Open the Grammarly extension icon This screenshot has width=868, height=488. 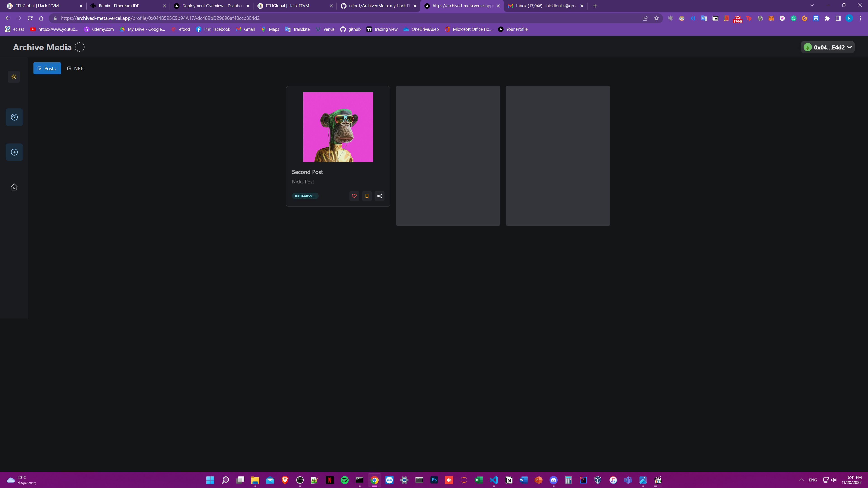(794, 18)
